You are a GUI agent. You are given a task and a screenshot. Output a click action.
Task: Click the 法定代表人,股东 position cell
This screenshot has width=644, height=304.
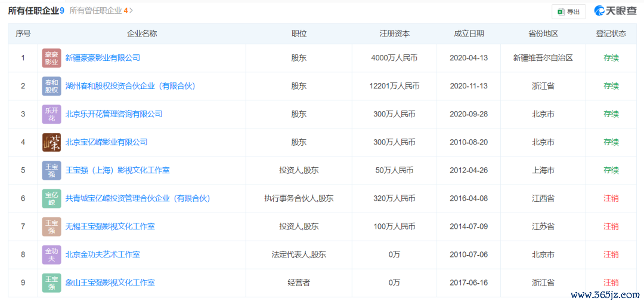(299, 254)
